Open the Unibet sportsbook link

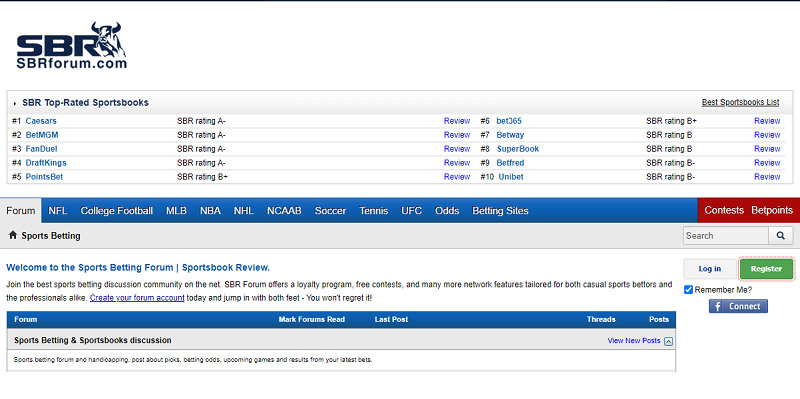[511, 177]
